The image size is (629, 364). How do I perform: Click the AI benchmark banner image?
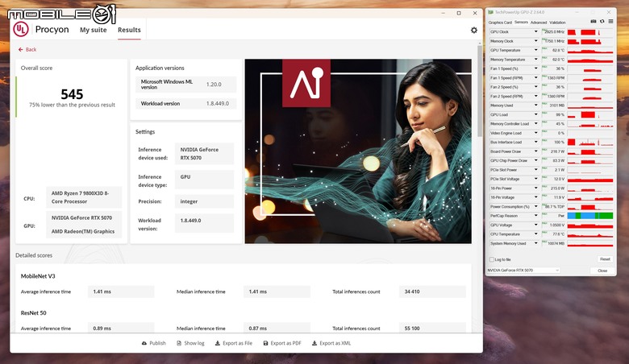coord(358,151)
